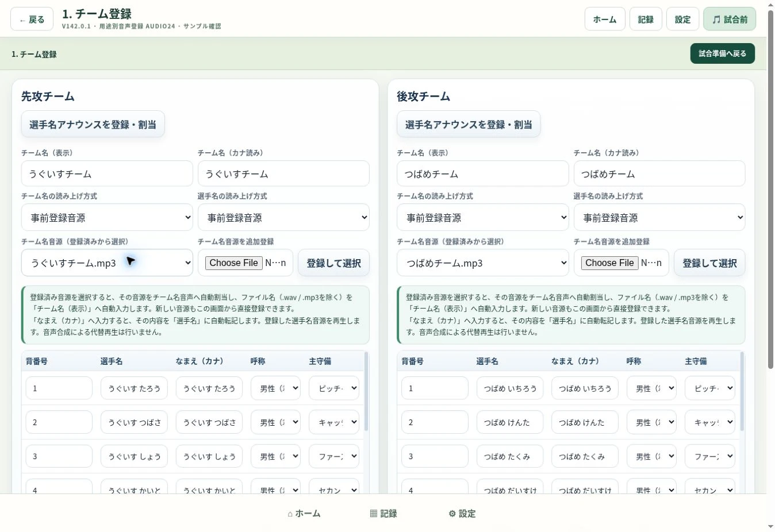Viewport: 775px width, 532px height.
Task: Edit 選手名 field うぐいす たろう
Action: click(134, 388)
